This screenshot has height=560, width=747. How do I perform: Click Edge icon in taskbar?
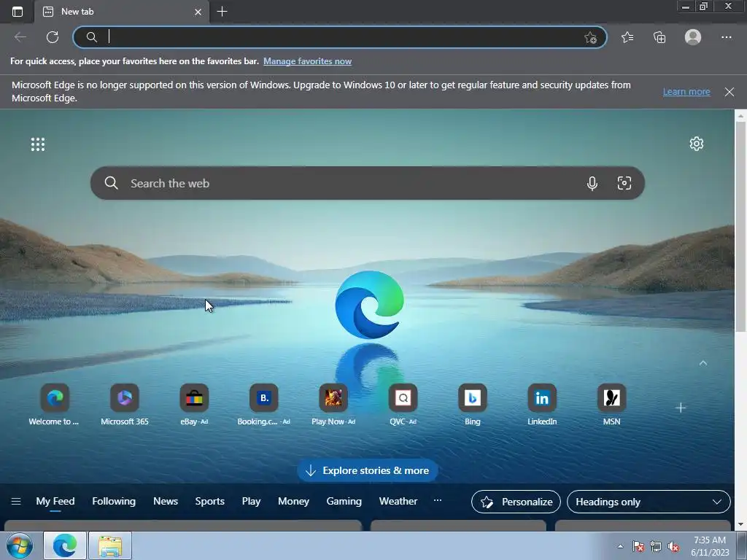pyautogui.click(x=65, y=545)
